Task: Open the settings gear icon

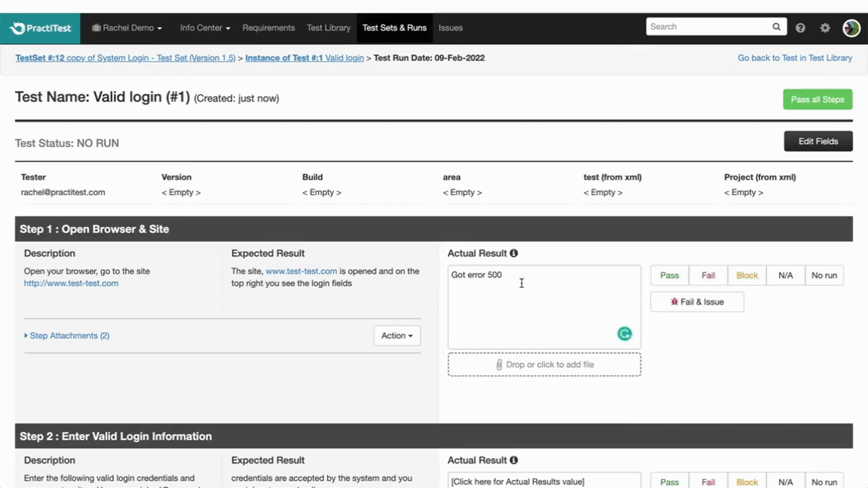Action: click(825, 28)
